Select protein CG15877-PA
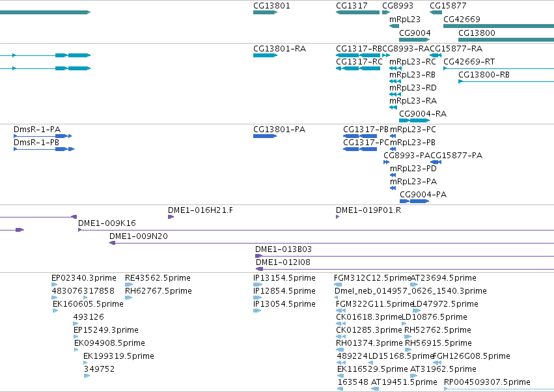The width and height of the screenshot is (554, 392). tap(436, 162)
